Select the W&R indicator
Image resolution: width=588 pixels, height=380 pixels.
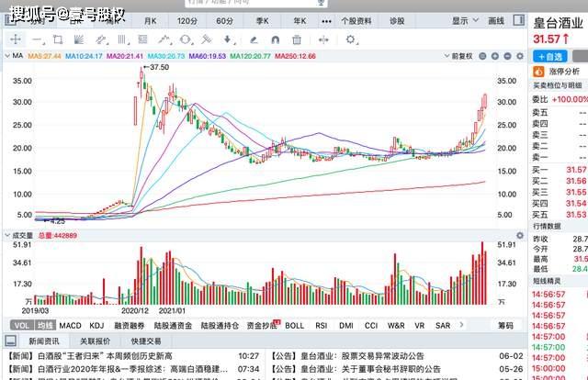pos(396,326)
